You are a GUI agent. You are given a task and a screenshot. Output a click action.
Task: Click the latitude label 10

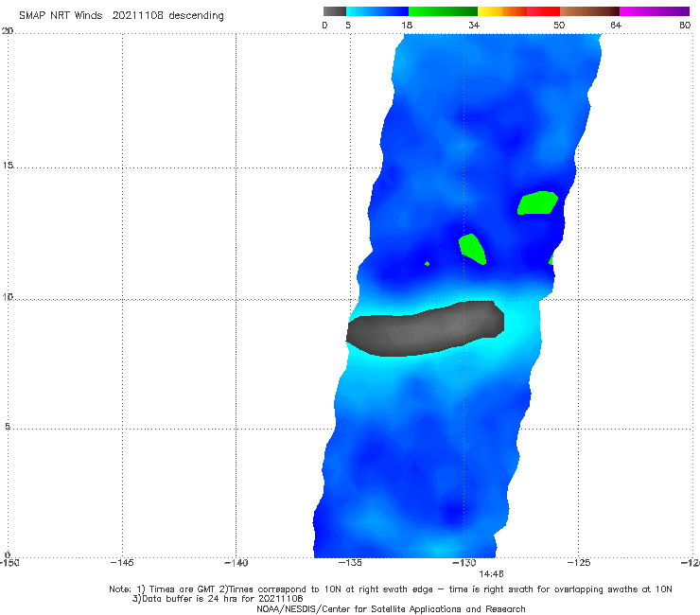pyautogui.click(x=8, y=296)
